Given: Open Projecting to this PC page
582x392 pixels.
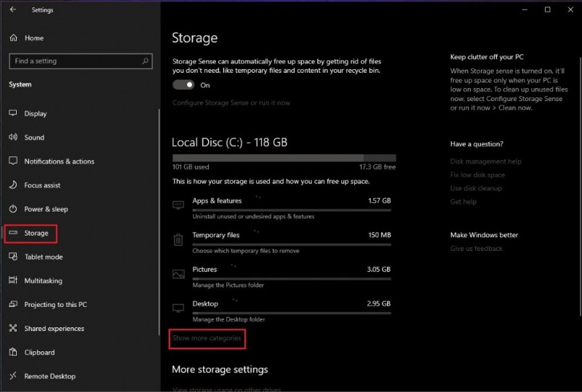Looking at the screenshot, I should point(56,305).
